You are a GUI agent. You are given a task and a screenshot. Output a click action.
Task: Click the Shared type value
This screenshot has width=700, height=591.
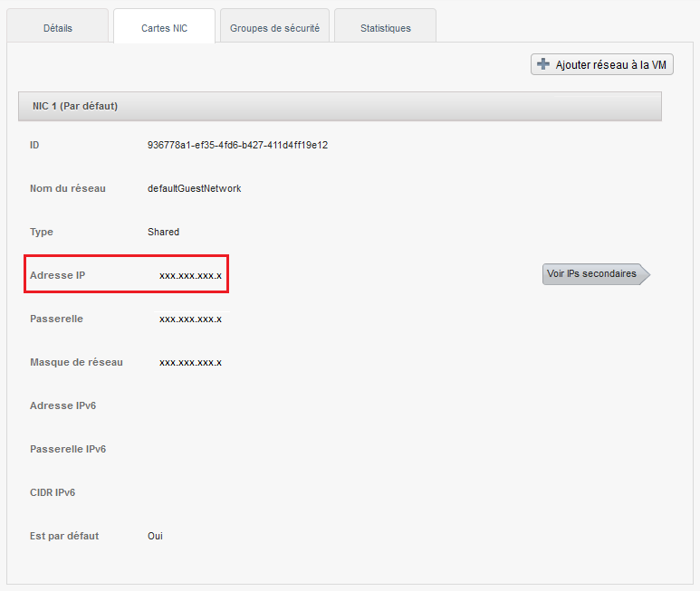163,232
